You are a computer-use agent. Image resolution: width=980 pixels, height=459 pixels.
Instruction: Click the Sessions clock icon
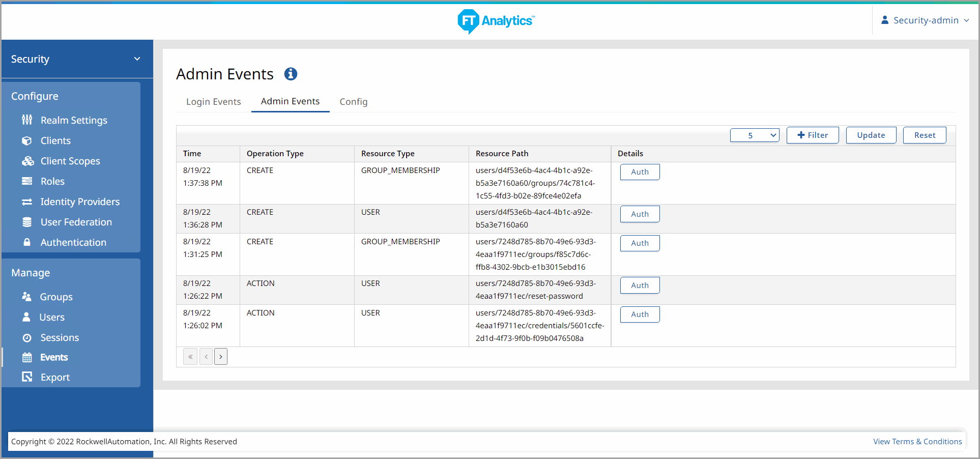tap(27, 338)
